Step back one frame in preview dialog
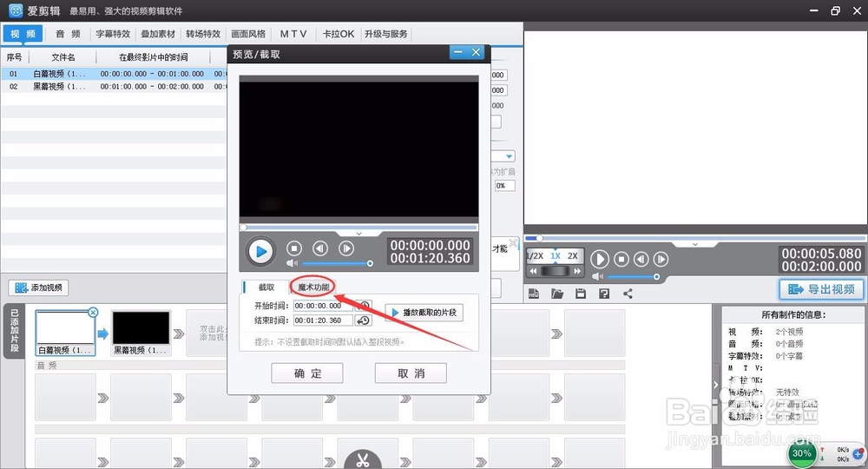868x469 pixels. pos(320,248)
